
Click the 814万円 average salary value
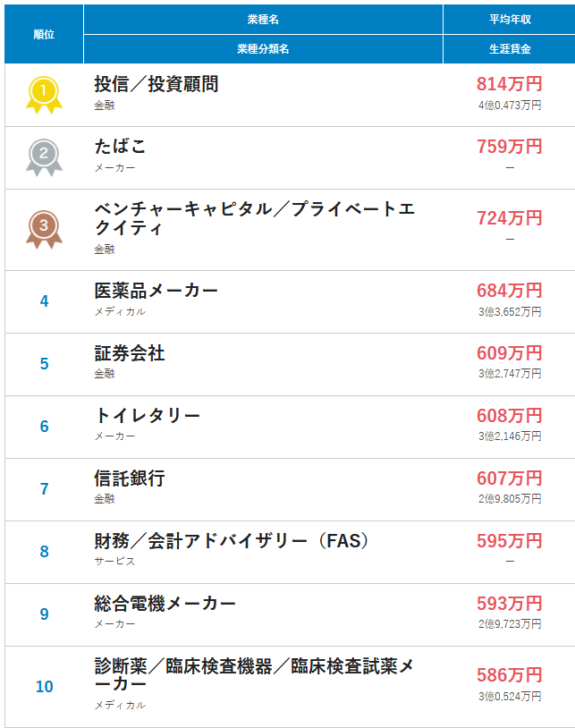[510, 84]
